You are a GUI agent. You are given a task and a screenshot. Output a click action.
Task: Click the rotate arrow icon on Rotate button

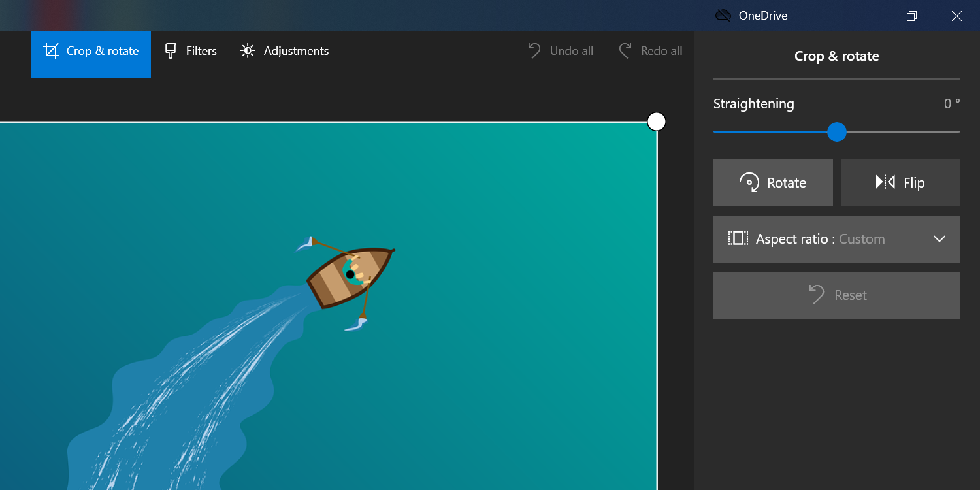[x=749, y=183]
